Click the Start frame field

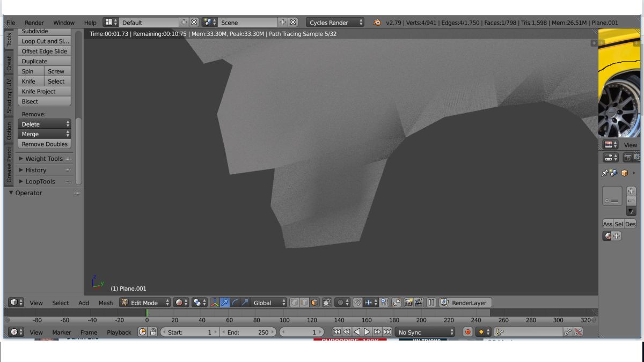click(189, 332)
